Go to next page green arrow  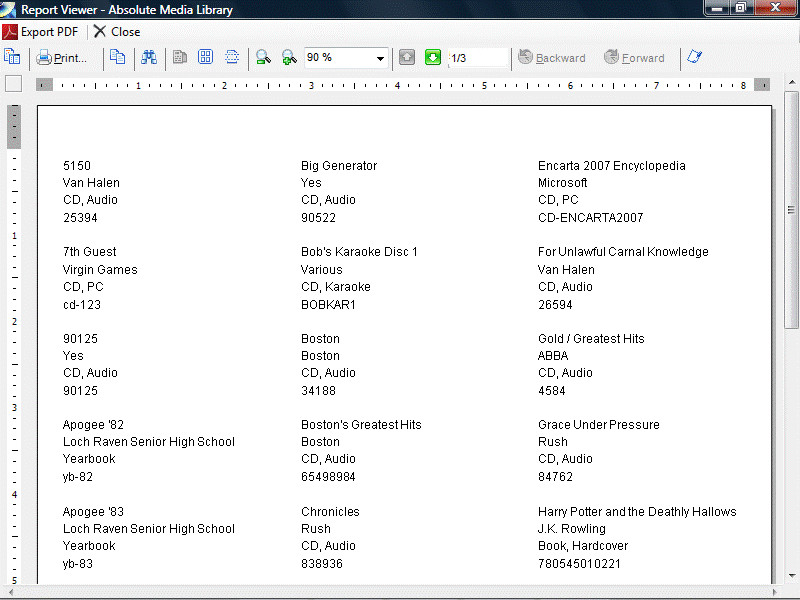[x=433, y=57]
